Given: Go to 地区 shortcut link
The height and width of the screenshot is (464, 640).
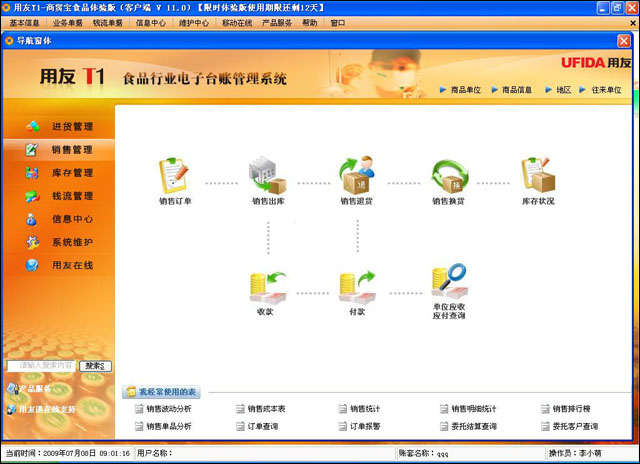Looking at the screenshot, I should click(564, 90).
